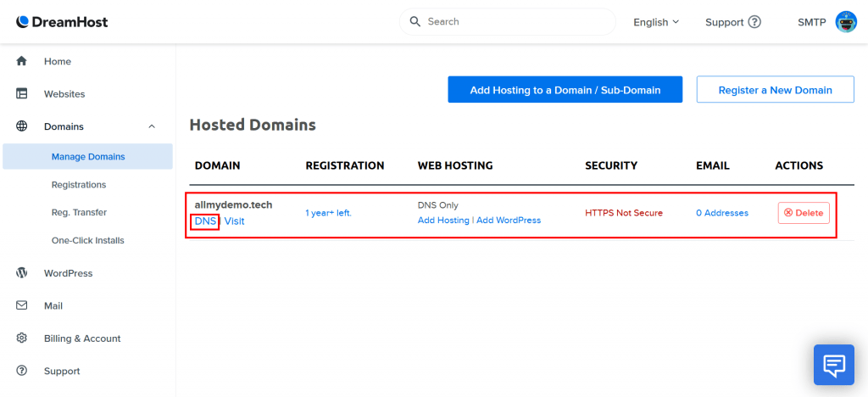The image size is (868, 397).
Task: Click the Home house icon in sidebar
Action: click(x=21, y=61)
